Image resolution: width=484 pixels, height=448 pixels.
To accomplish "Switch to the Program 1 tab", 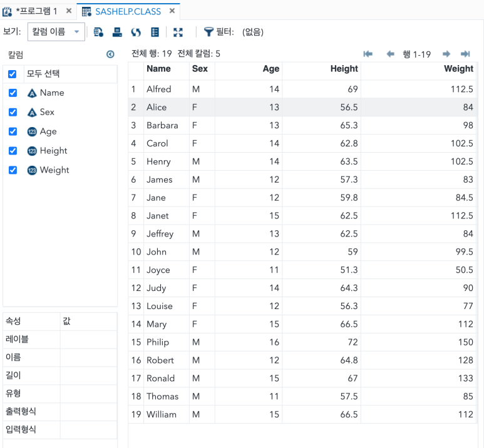I will (36, 11).
